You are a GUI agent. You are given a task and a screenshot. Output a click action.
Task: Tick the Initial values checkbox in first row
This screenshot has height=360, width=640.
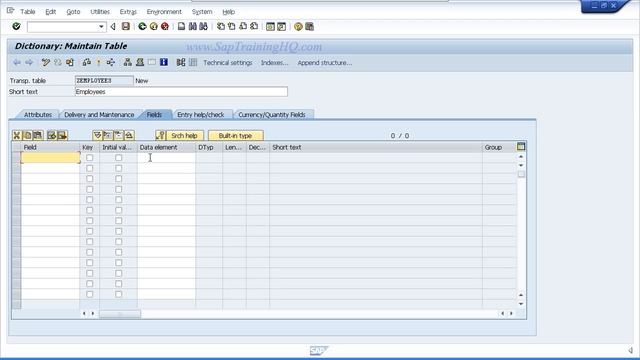pos(118,158)
